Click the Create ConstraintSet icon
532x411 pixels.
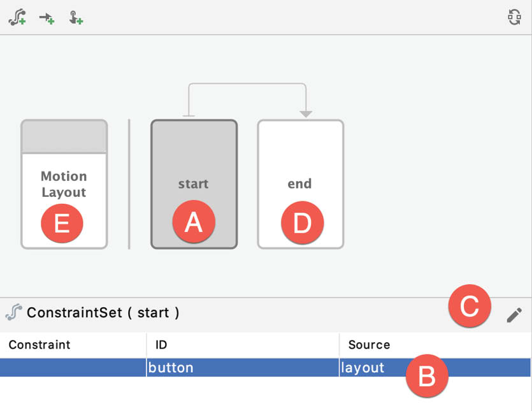[17, 17]
